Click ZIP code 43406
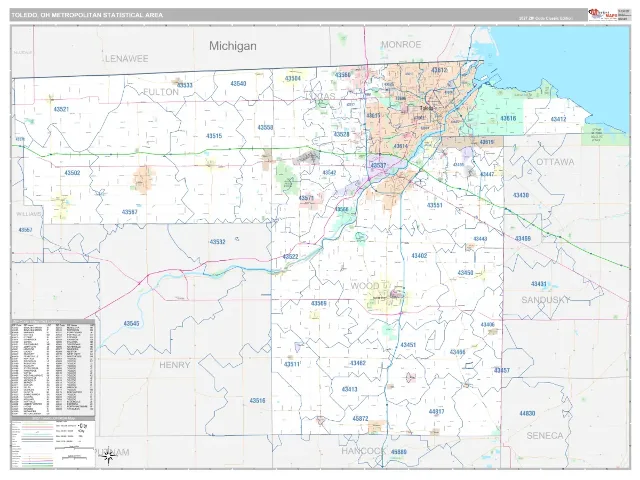Viewport: 640px width, 480px height. [487, 325]
